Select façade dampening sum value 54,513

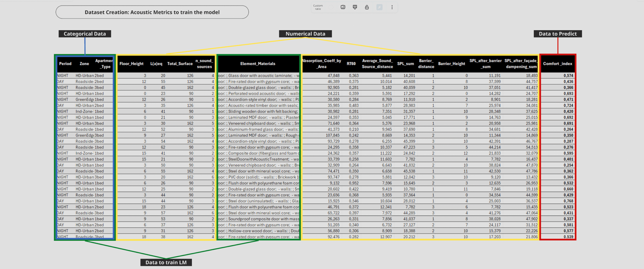coord(532,147)
